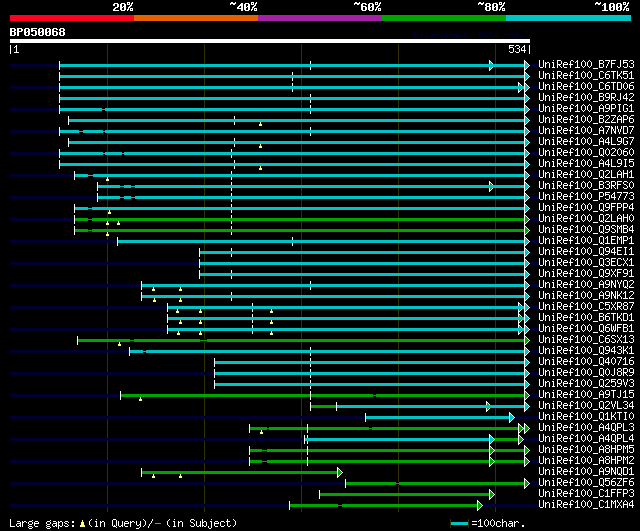Screen dimensions: 640x531
Task: Click the ~60% legend label
Action: click(367, 7)
